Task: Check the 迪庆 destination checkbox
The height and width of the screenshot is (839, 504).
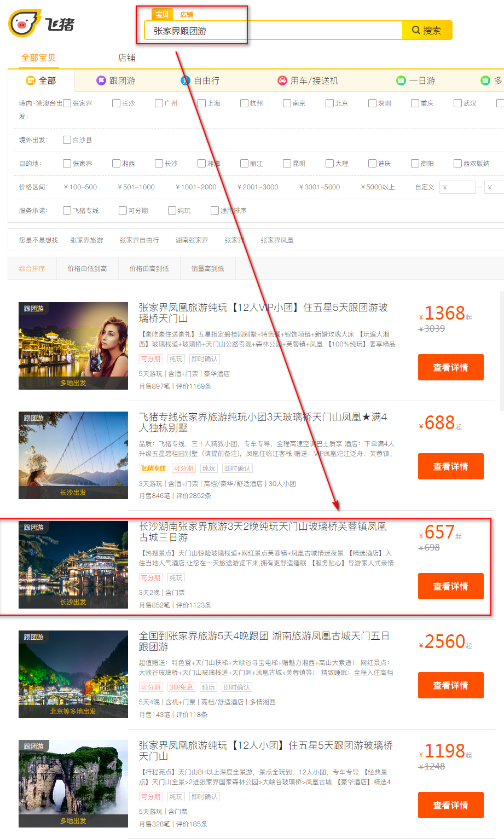Action: [x=372, y=163]
